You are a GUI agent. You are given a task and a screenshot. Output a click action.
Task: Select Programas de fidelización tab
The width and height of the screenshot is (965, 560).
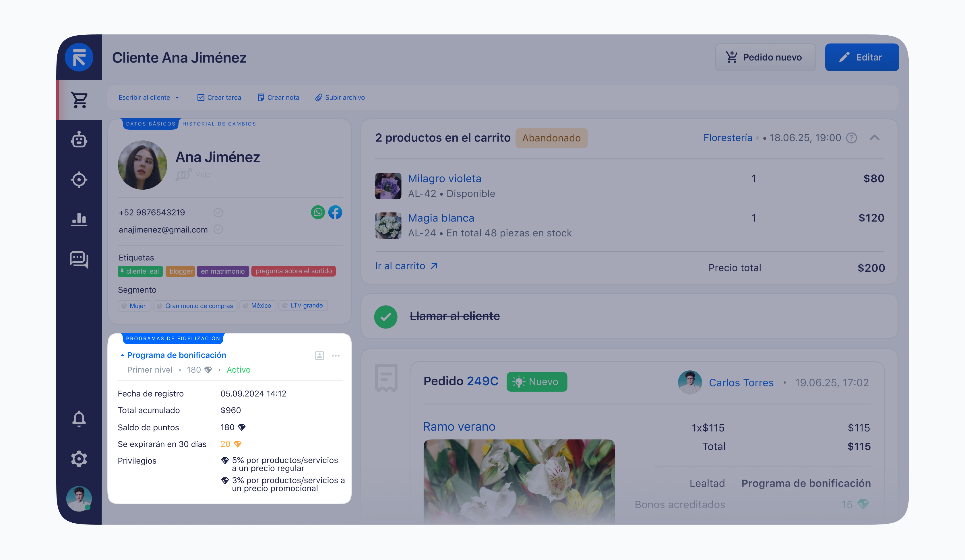(x=173, y=338)
